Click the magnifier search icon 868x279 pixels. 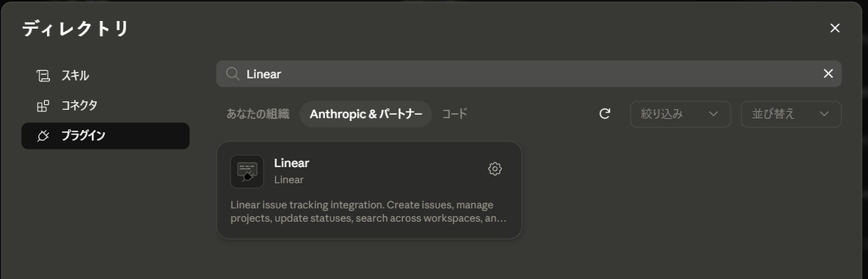point(232,74)
